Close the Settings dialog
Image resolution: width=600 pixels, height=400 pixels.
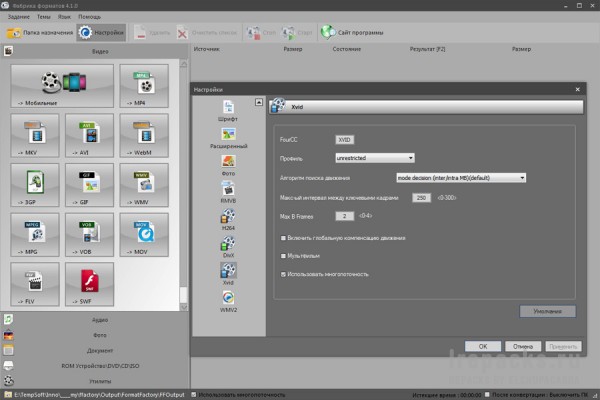[577, 89]
